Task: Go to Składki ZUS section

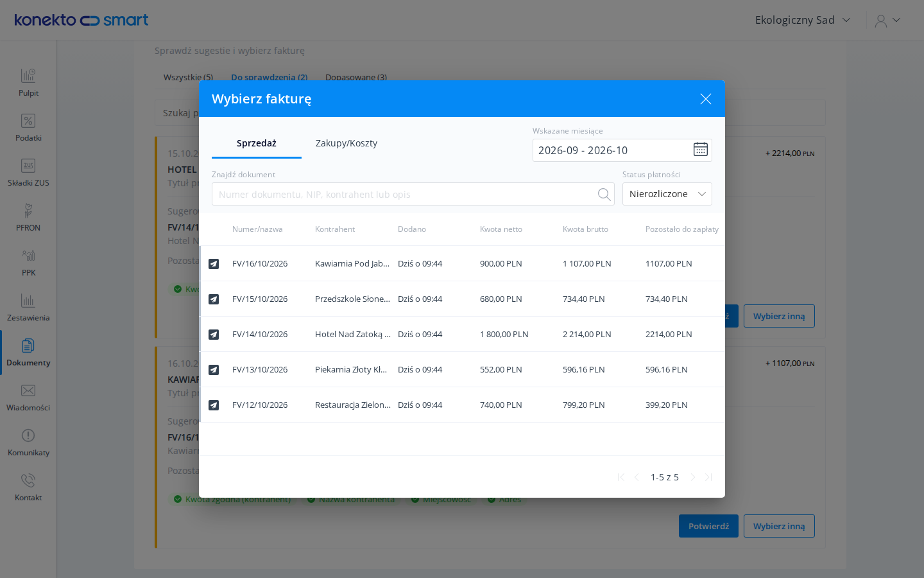Action: 28,173
